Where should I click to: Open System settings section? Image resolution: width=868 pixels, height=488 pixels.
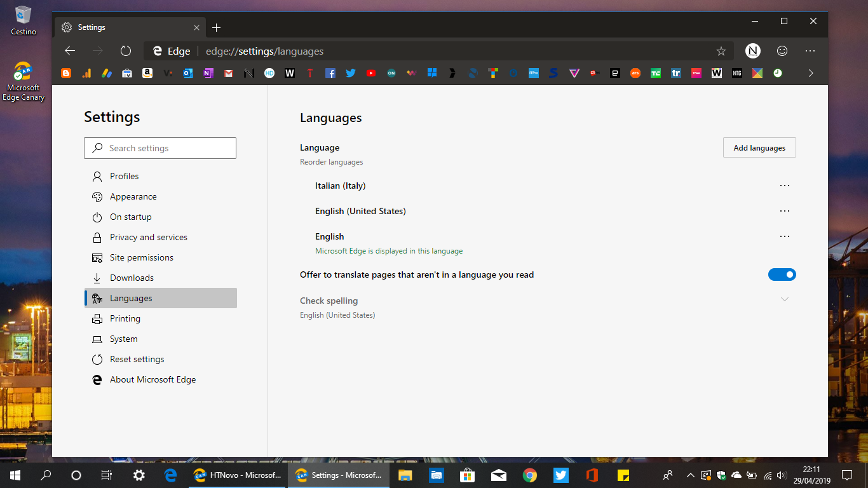pos(160,339)
